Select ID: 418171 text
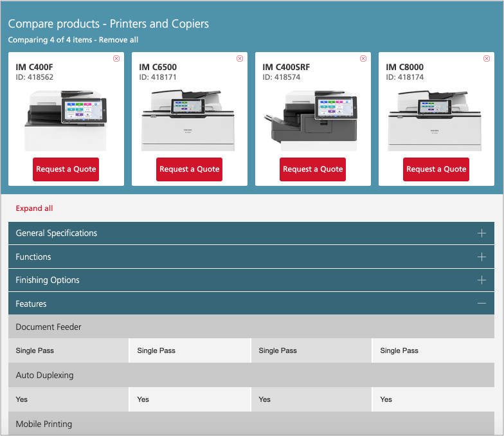The width and height of the screenshot is (504, 436). [x=158, y=77]
